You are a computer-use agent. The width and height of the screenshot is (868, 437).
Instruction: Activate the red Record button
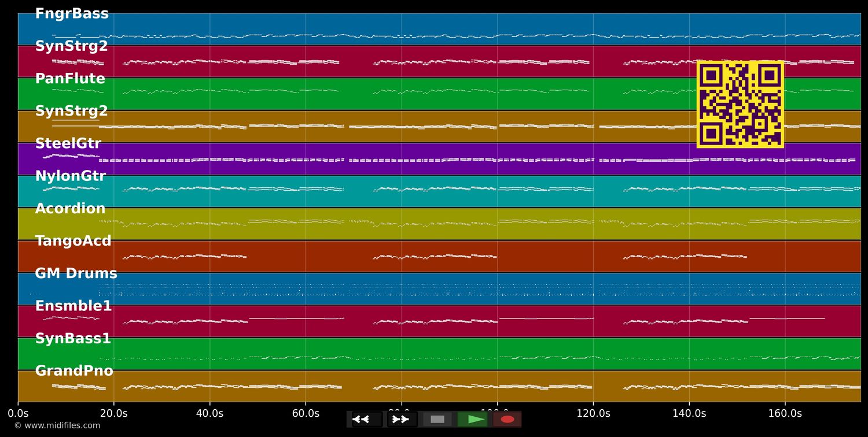(x=507, y=419)
